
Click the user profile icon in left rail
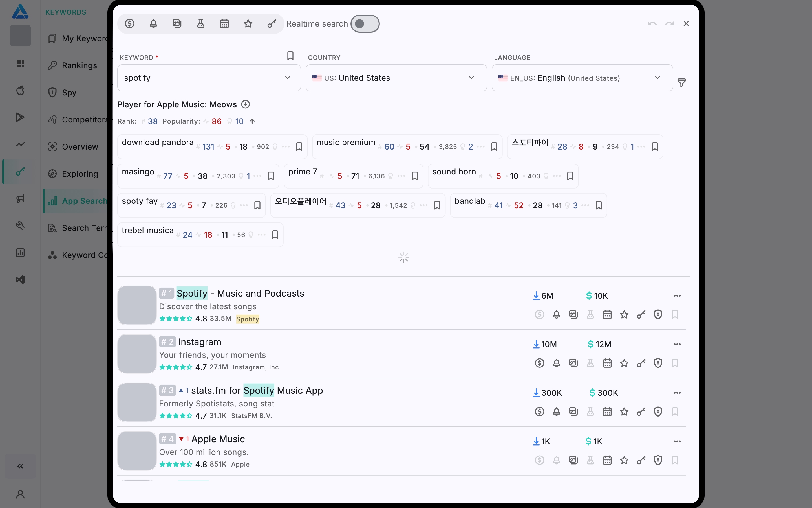(x=20, y=494)
